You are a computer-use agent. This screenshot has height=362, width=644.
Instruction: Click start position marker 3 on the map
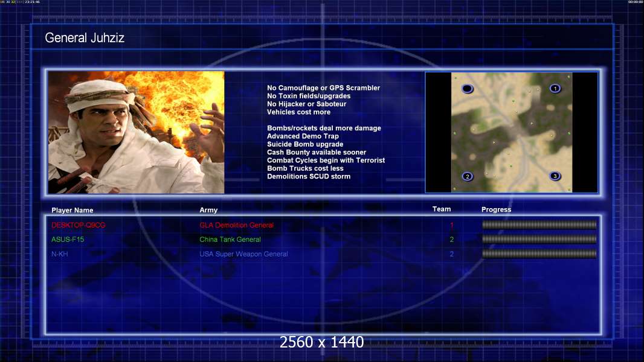click(555, 176)
